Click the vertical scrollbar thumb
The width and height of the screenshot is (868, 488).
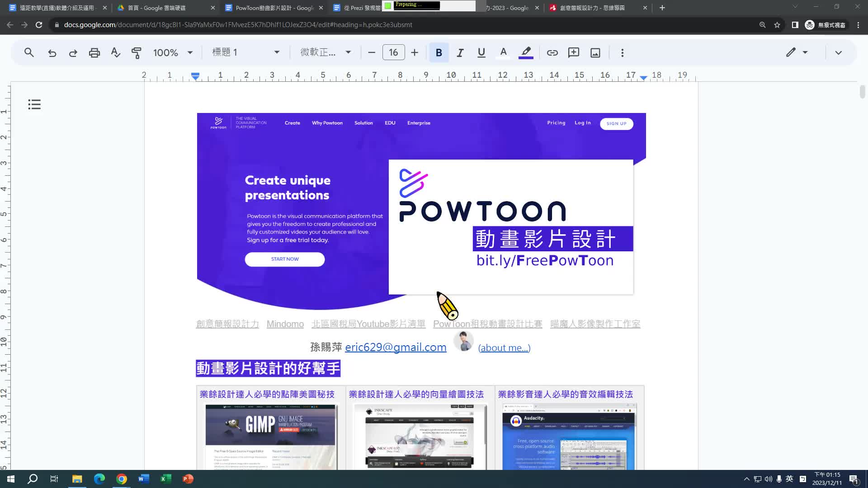click(x=862, y=92)
